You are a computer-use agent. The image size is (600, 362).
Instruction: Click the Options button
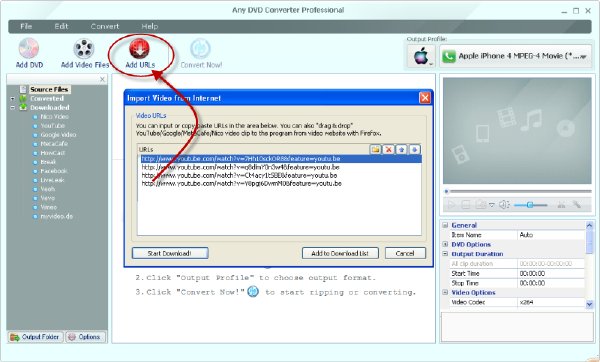click(85, 337)
